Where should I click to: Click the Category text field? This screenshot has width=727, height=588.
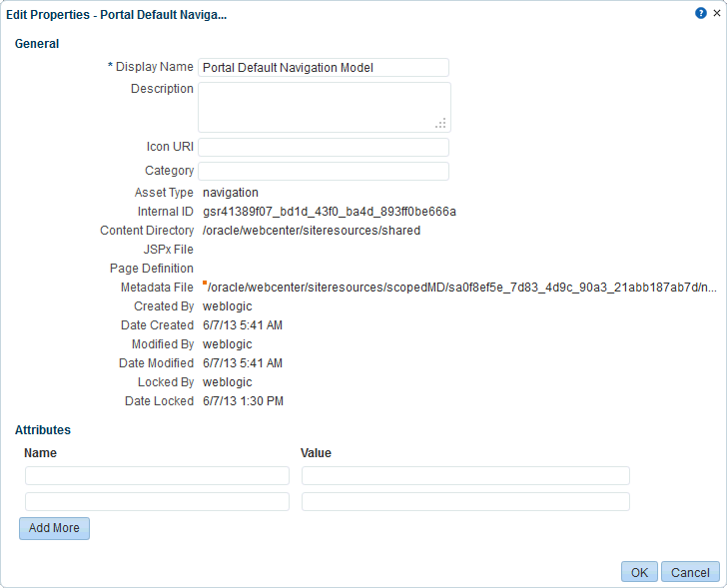click(x=324, y=171)
